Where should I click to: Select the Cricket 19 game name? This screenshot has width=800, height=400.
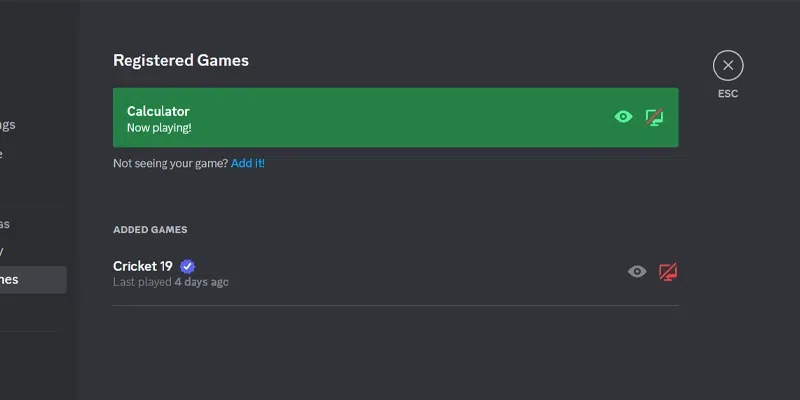click(x=143, y=266)
